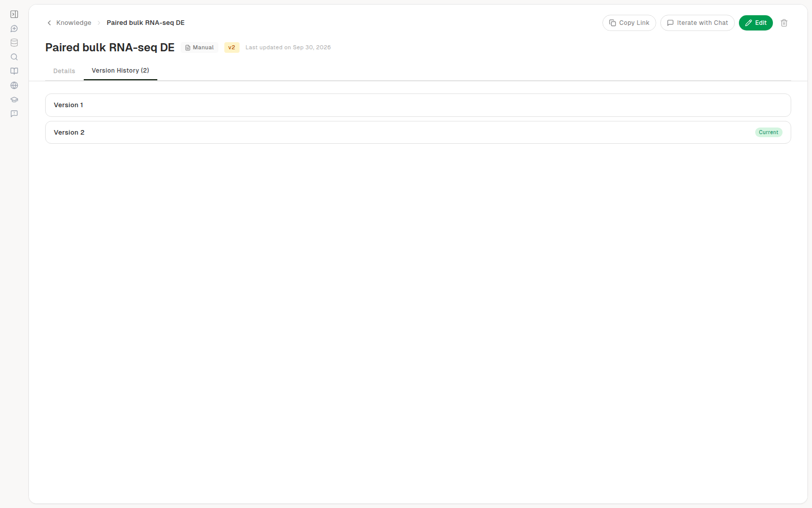Open the knowledge book icon

[14, 71]
